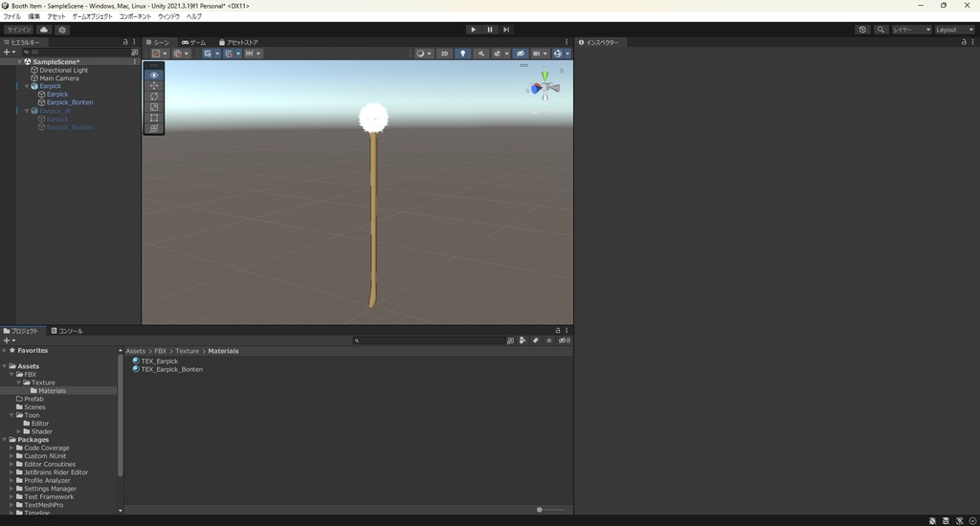Click the favorites star icon in Project toolbar
Viewport: 980px width, 526px height.
[548, 340]
